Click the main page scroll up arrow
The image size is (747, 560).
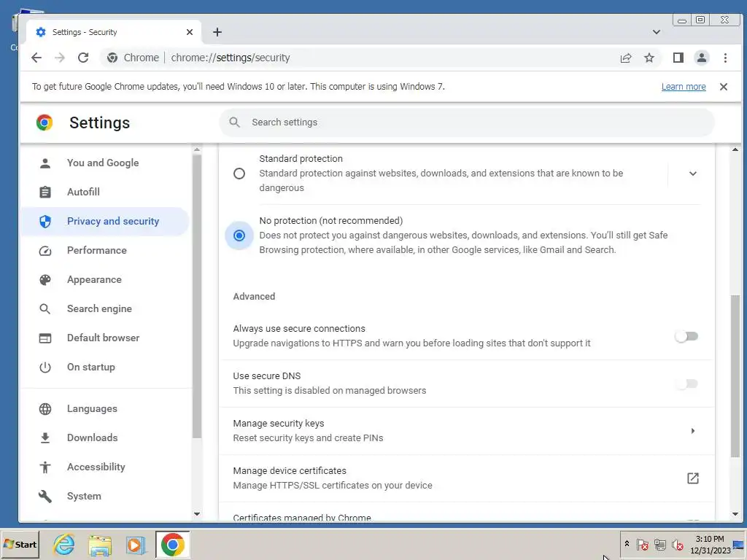pos(735,149)
